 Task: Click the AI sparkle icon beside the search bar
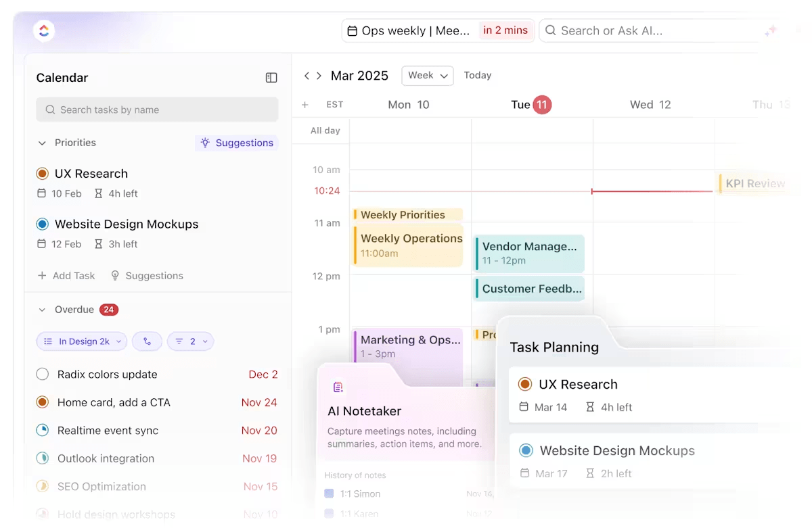point(771,30)
